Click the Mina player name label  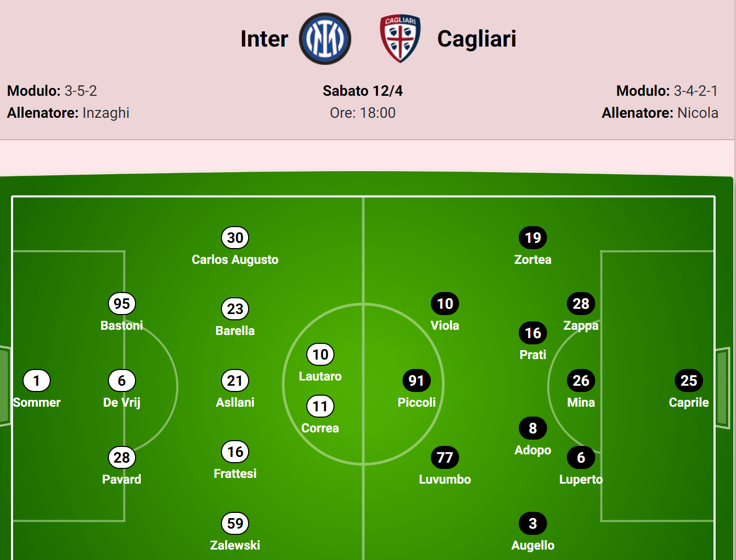point(581,402)
